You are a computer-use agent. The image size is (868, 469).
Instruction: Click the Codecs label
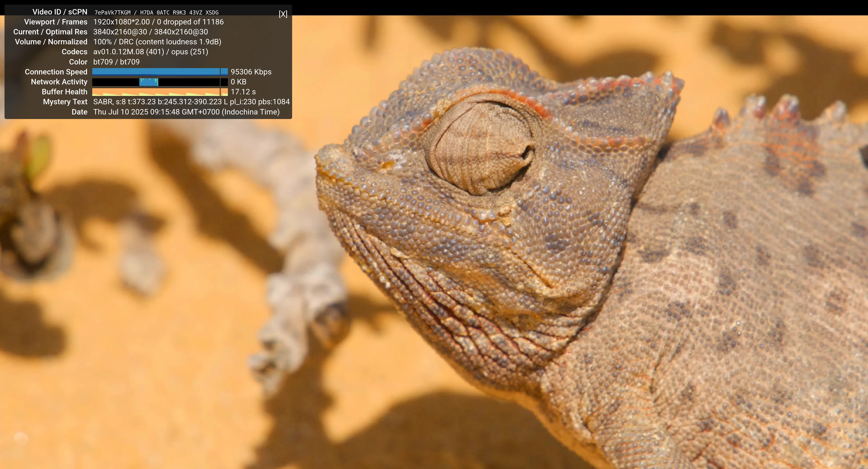(74, 52)
